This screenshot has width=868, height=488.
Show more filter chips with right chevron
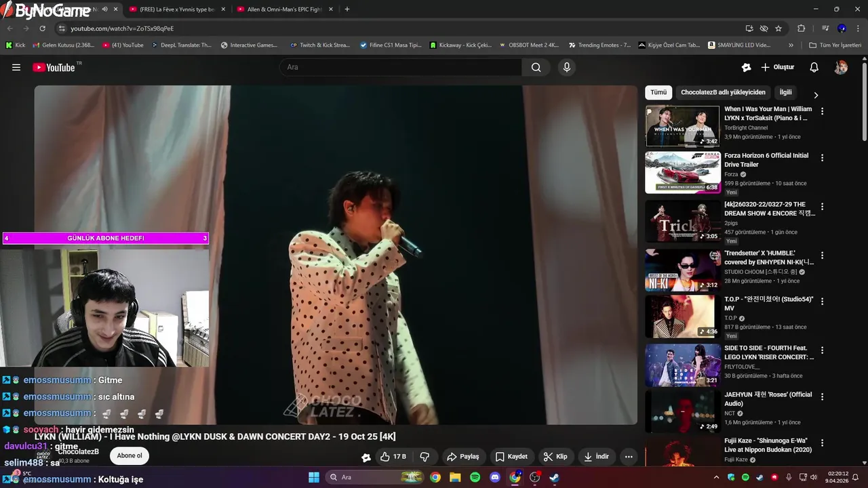pyautogui.click(x=816, y=95)
